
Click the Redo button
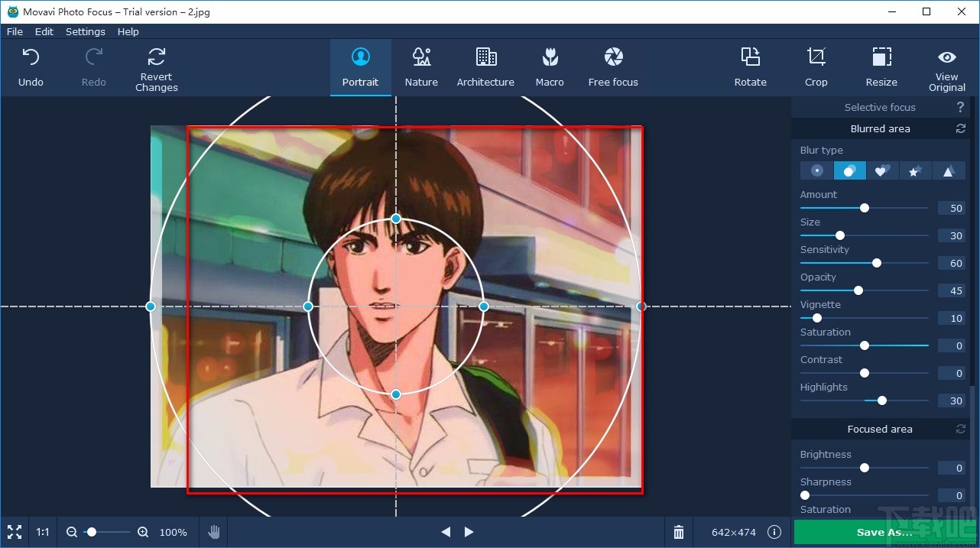coord(93,67)
